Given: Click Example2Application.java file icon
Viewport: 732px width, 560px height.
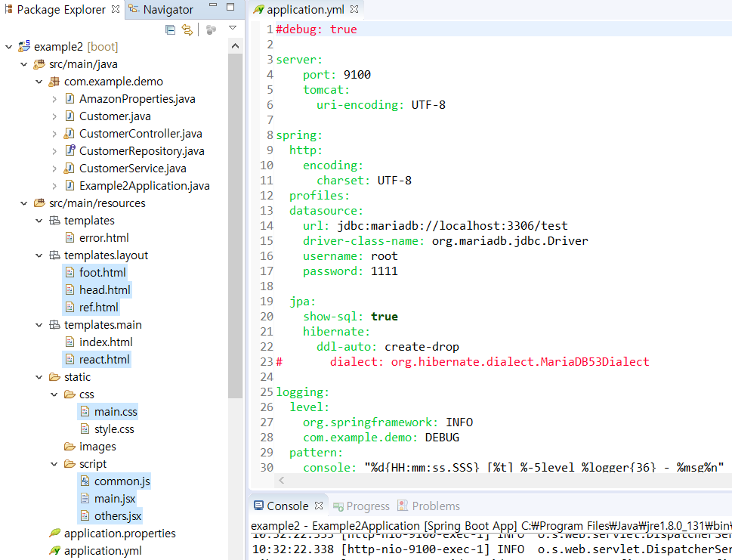Looking at the screenshot, I should click(x=69, y=185).
